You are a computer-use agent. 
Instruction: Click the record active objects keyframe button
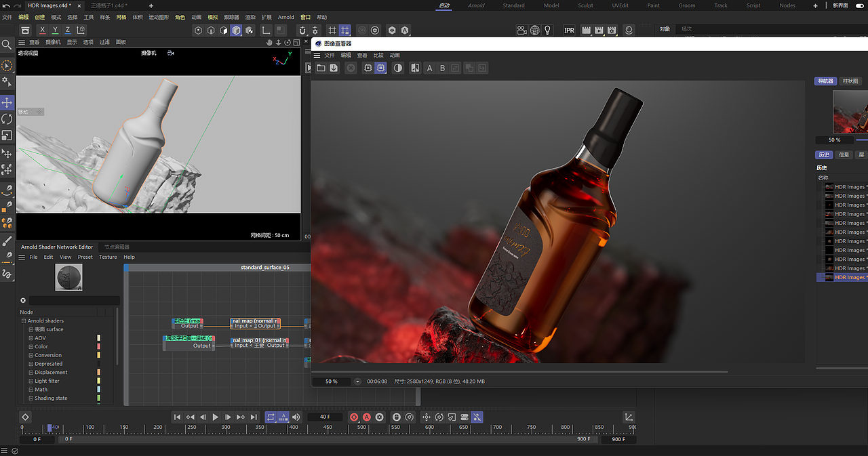point(354,417)
